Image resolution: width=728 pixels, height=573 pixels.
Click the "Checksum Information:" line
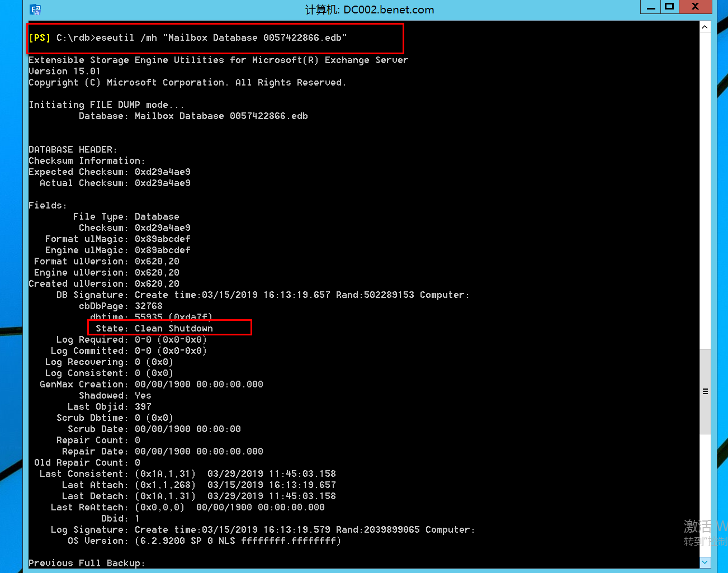pyautogui.click(x=87, y=160)
